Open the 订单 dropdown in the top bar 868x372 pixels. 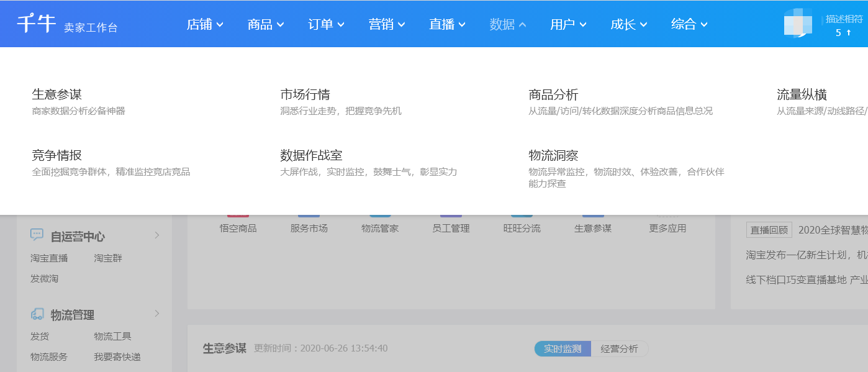pyautogui.click(x=327, y=24)
